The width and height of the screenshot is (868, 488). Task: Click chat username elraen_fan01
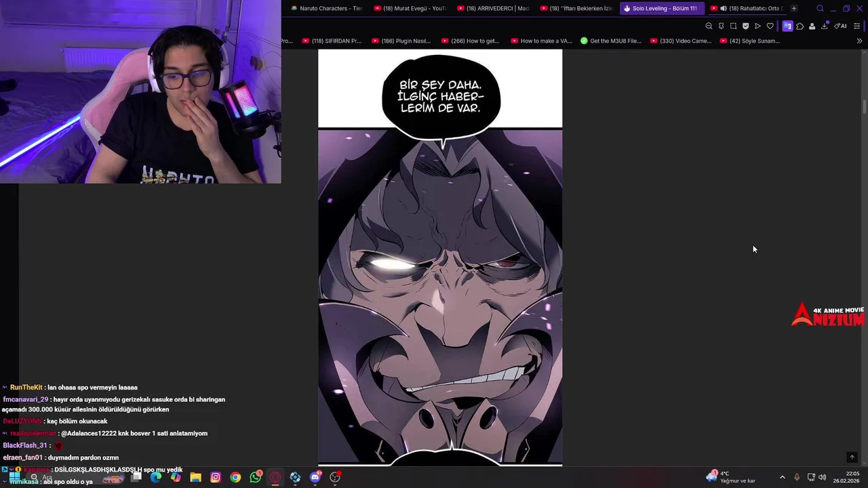click(x=22, y=457)
